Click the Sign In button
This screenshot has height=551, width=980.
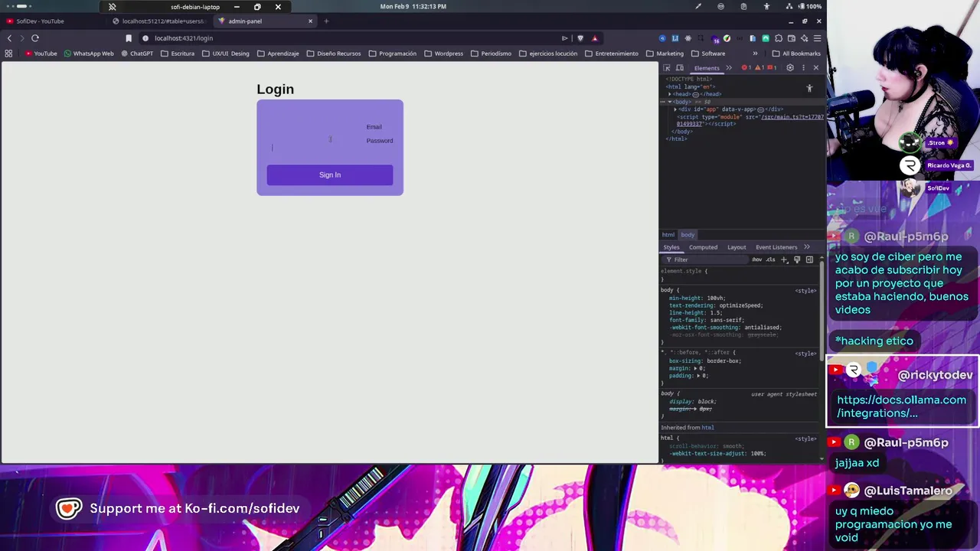[329, 174]
